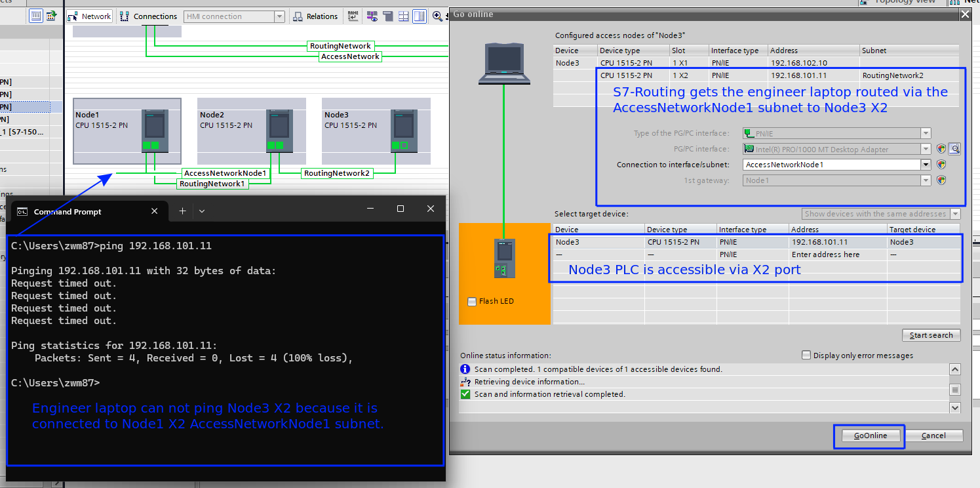
Task: Click the shield icon next to 1st gateway
Action: point(941,180)
